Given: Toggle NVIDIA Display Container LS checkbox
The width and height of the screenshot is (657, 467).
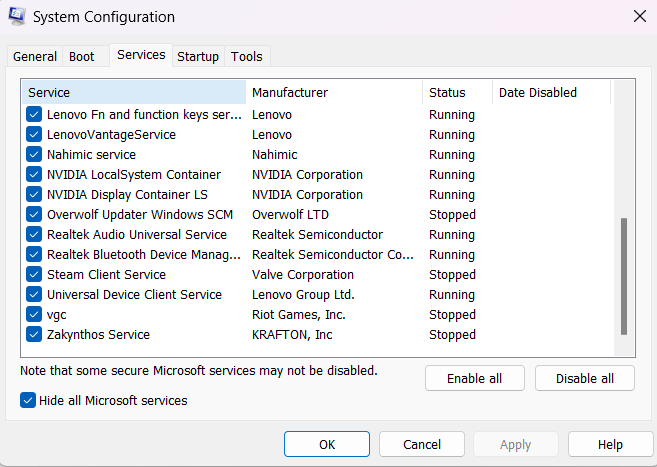Looking at the screenshot, I should click(x=34, y=195).
